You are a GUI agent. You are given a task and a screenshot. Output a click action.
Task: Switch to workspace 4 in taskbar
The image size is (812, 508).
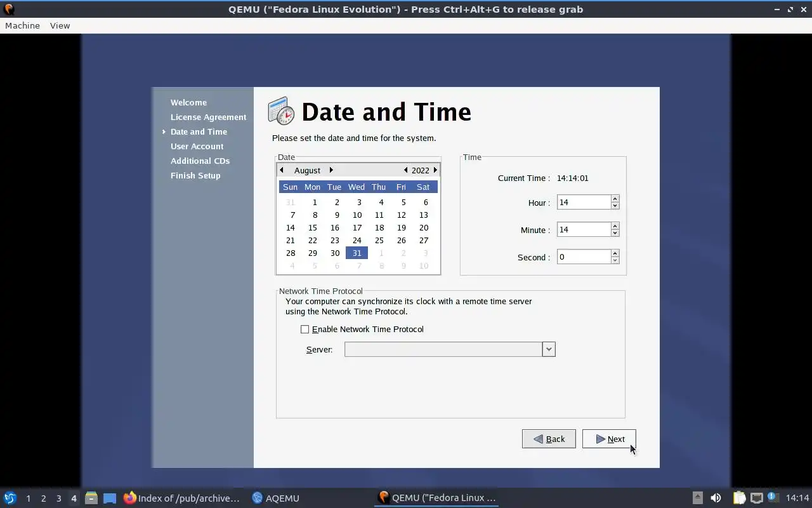(x=74, y=498)
